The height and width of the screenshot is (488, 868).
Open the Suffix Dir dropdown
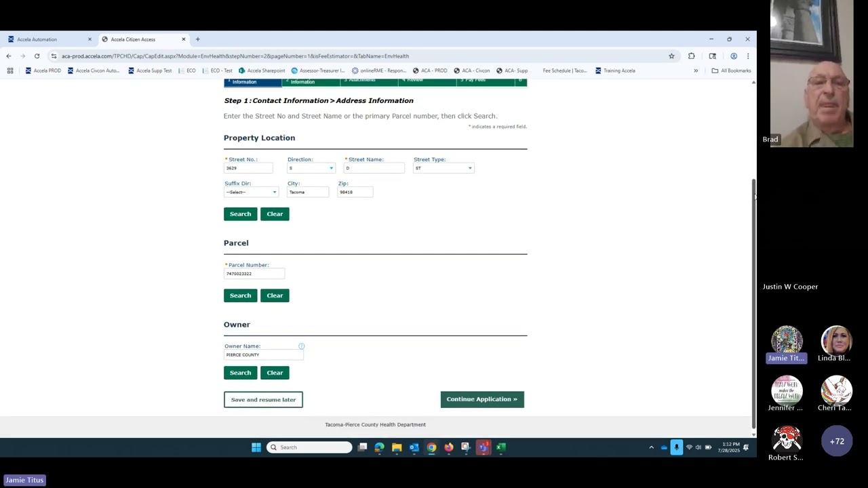click(251, 192)
